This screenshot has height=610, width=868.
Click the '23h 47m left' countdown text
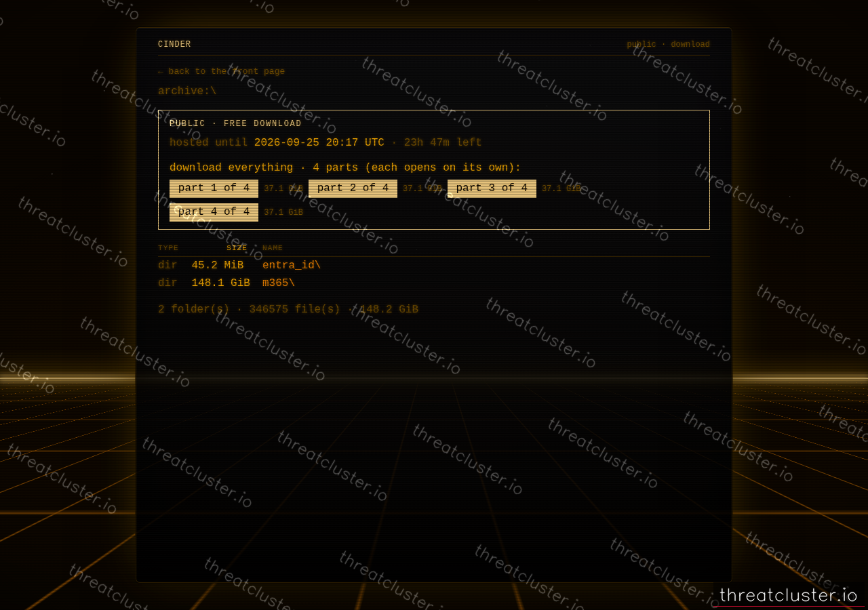pos(443,142)
